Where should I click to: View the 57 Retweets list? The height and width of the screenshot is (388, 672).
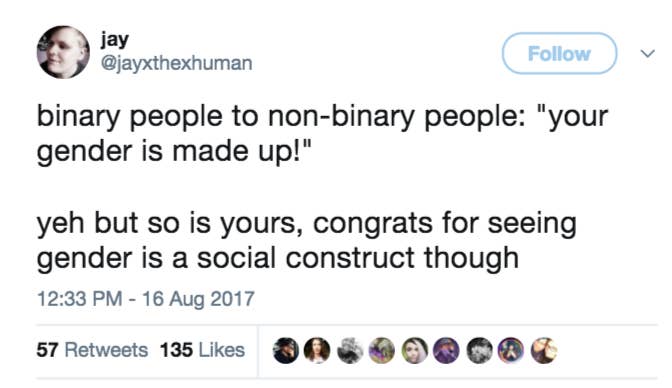pos(92,350)
